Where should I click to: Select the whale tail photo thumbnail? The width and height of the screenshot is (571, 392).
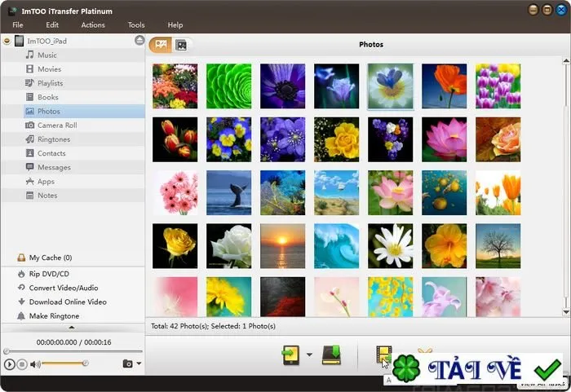pyautogui.click(x=228, y=192)
